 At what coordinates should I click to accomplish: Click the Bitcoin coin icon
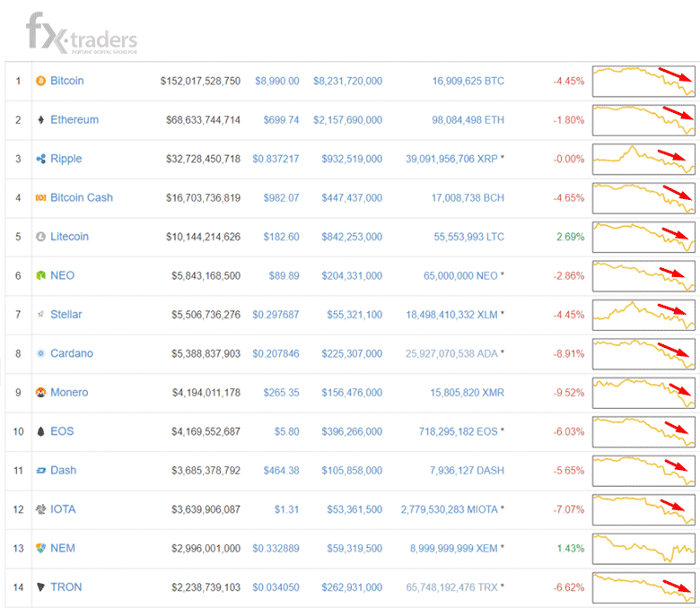[x=40, y=81]
